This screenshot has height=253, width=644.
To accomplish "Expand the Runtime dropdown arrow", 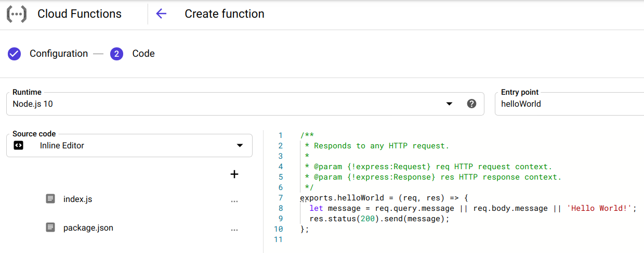I will click(450, 104).
